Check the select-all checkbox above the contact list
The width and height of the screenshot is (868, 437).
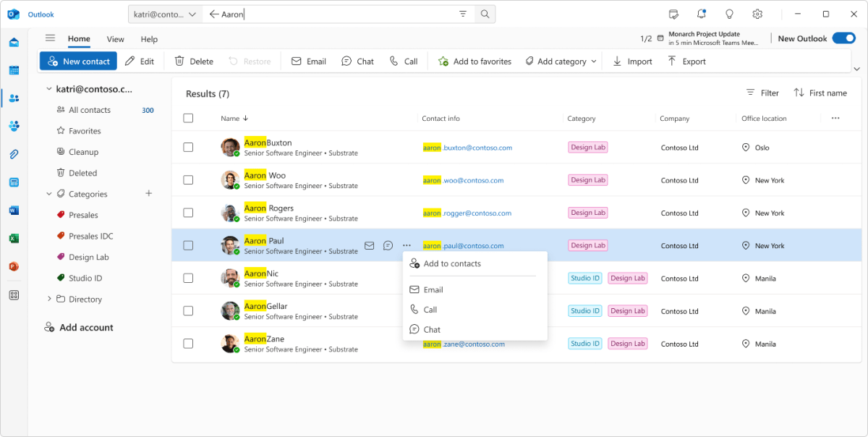188,117
